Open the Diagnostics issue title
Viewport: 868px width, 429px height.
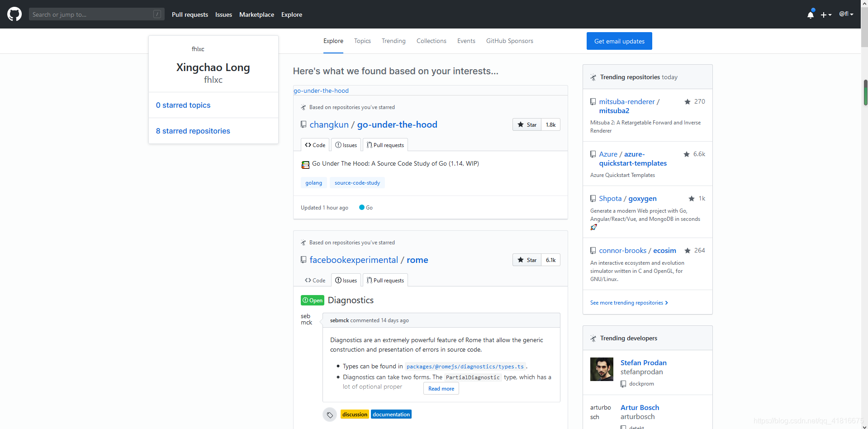351,300
